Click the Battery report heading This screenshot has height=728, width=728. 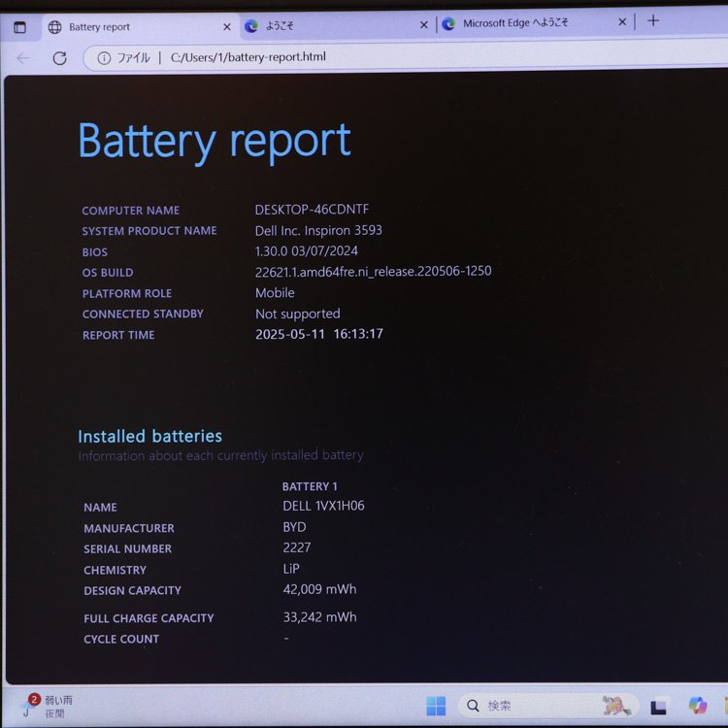point(215,142)
